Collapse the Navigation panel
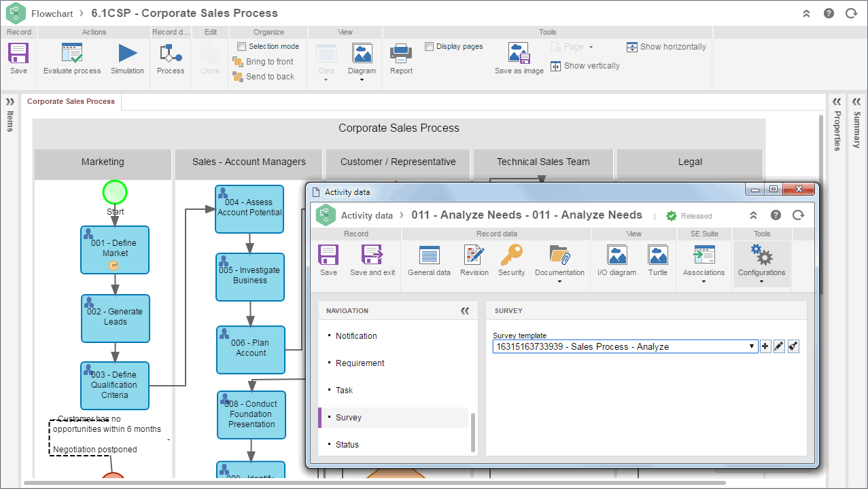The image size is (868, 489). [465, 311]
